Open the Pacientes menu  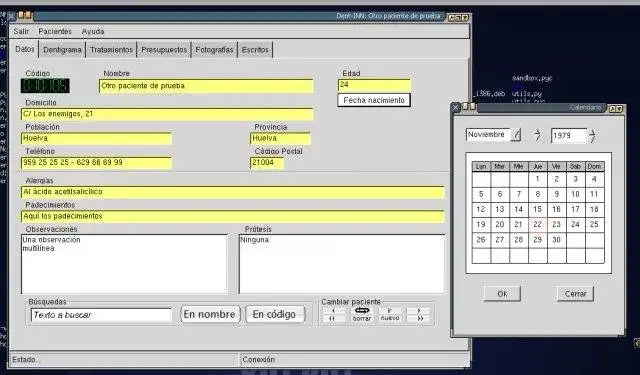55,31
